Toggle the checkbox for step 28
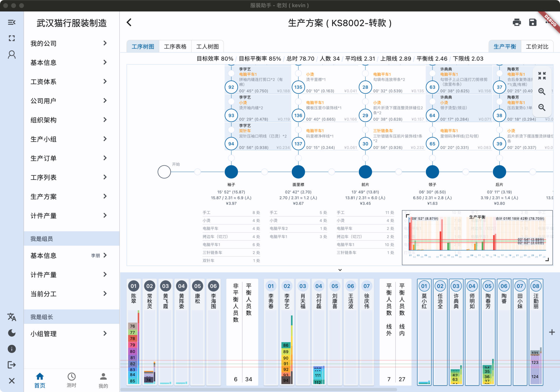Viewport: 560px width, 392px height. (x=365, y=73)
